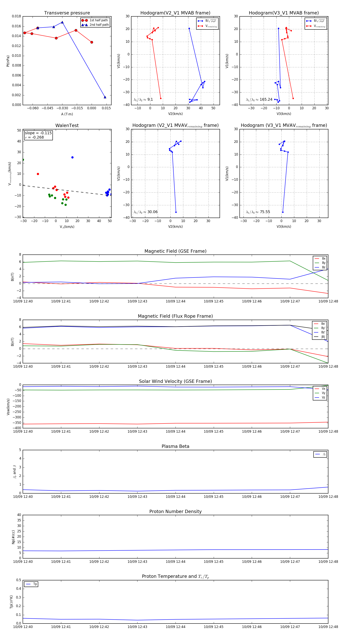Select the Bx legend entry in GSE magnetic field

(x=320, y=259)
